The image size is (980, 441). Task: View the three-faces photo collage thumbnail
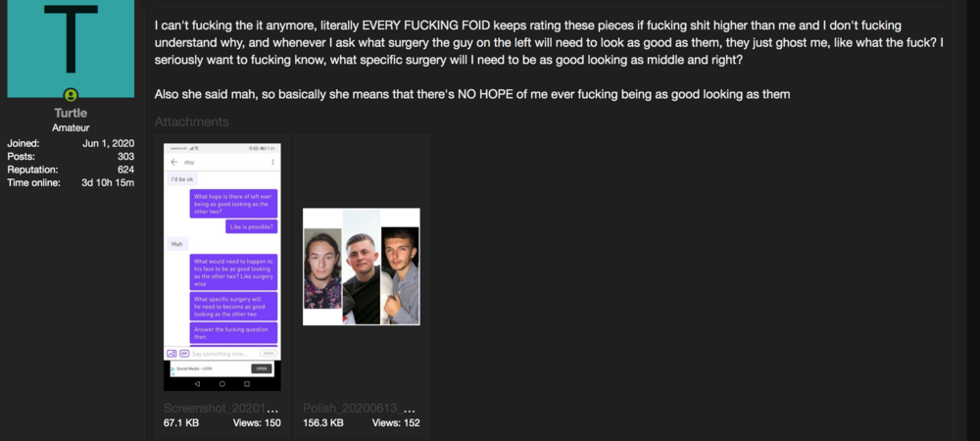(x=362, y=267)
